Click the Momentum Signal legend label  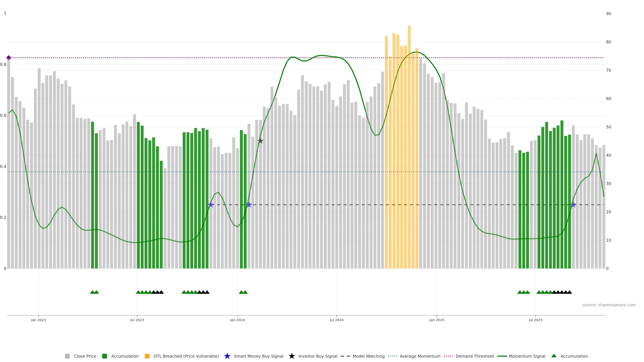[527, 356]
